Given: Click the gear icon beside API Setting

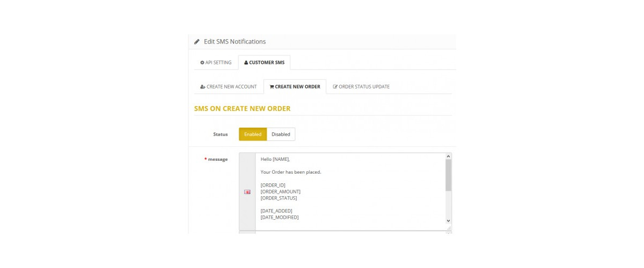Looking at the screenshot, I should (202, 63).
